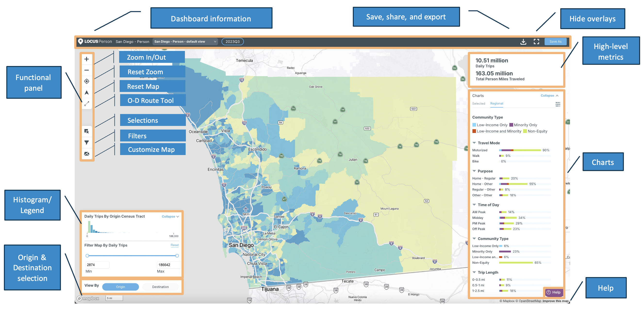
Task: Switch View By to Destination
Action: pos(160,287)
